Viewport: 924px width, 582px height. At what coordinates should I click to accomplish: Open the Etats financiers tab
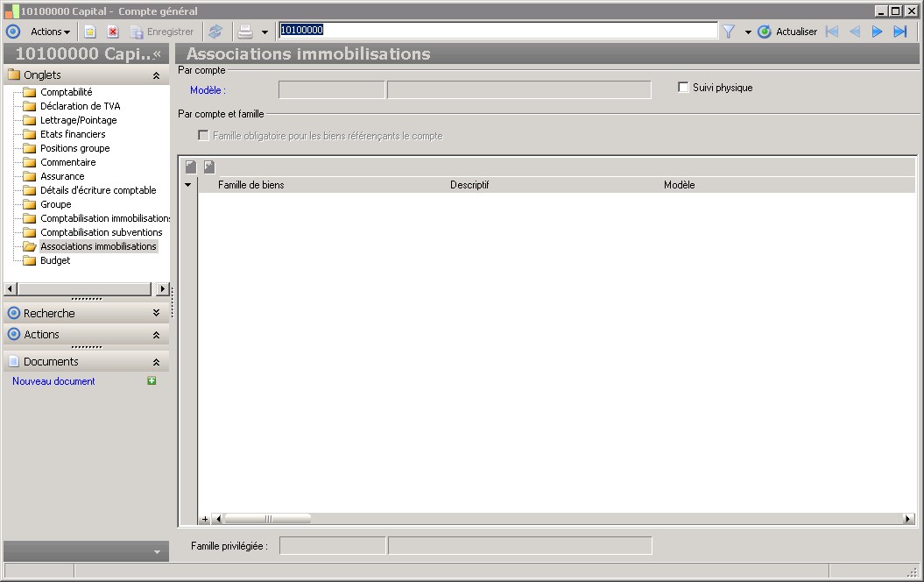coord(73,134)
